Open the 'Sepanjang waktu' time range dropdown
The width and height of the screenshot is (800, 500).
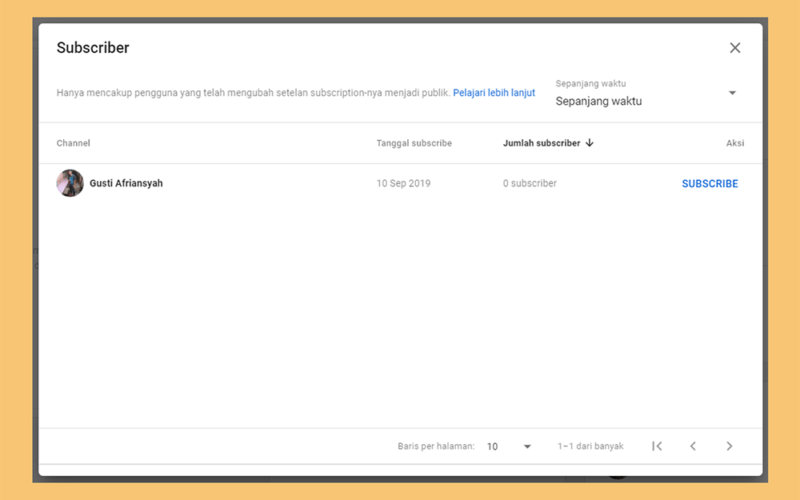[x=647, y=93]
